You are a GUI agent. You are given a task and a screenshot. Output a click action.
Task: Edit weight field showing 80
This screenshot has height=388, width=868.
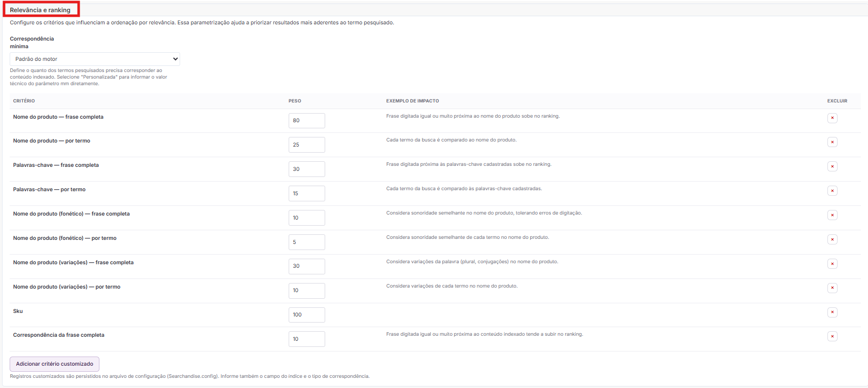click(307, 121)
